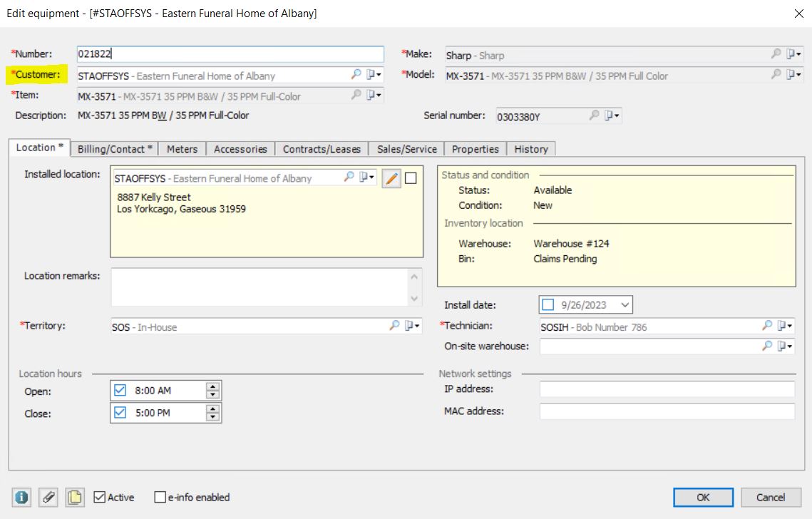
Task: Click the Model field search magnifier icon
Action: point(776,75)
